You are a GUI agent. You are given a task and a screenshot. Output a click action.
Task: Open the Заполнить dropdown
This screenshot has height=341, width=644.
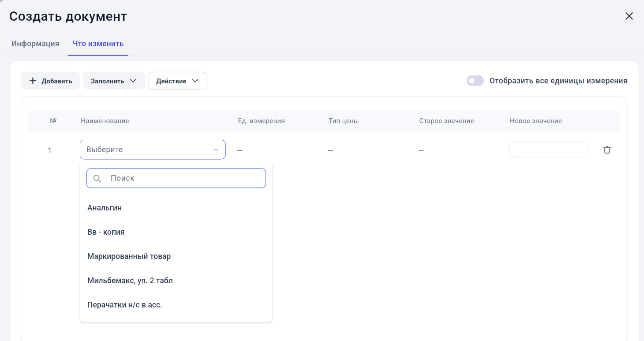coord(114,81)
